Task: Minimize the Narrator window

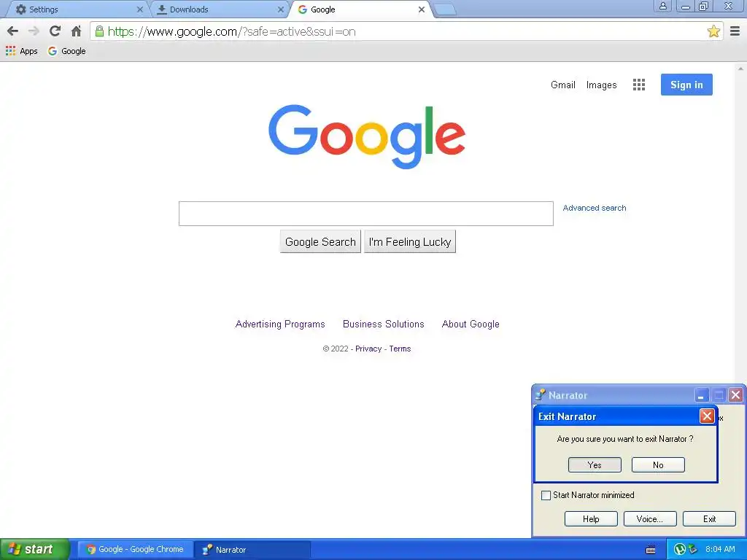Action: pyautogui.click(x=701, y=394)
